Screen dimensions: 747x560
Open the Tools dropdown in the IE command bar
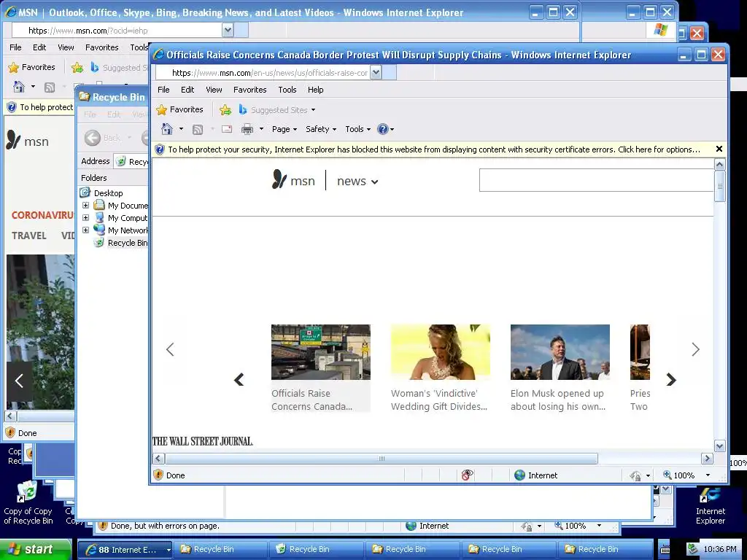click(x=357, y=129)
